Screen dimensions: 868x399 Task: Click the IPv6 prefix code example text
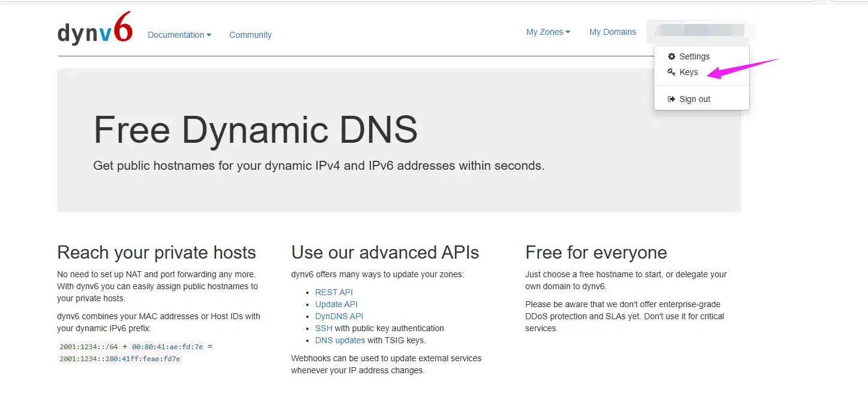pyautogui.click(x=88, y=346)
